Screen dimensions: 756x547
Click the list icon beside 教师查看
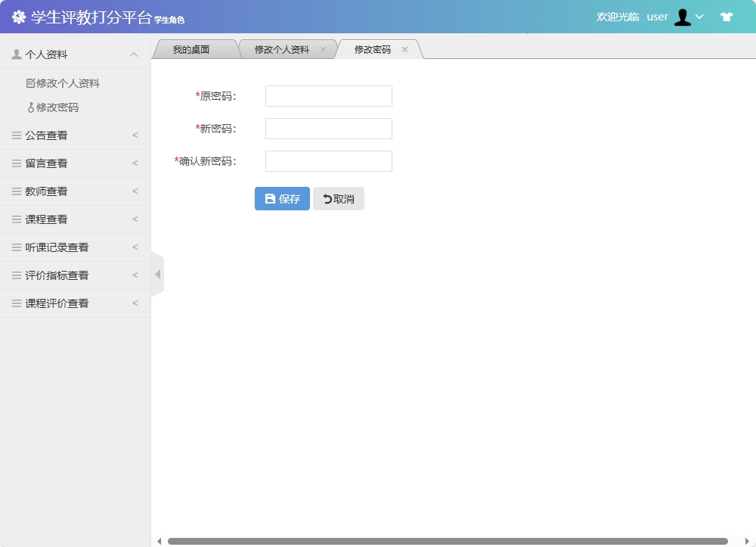[15, 191]
